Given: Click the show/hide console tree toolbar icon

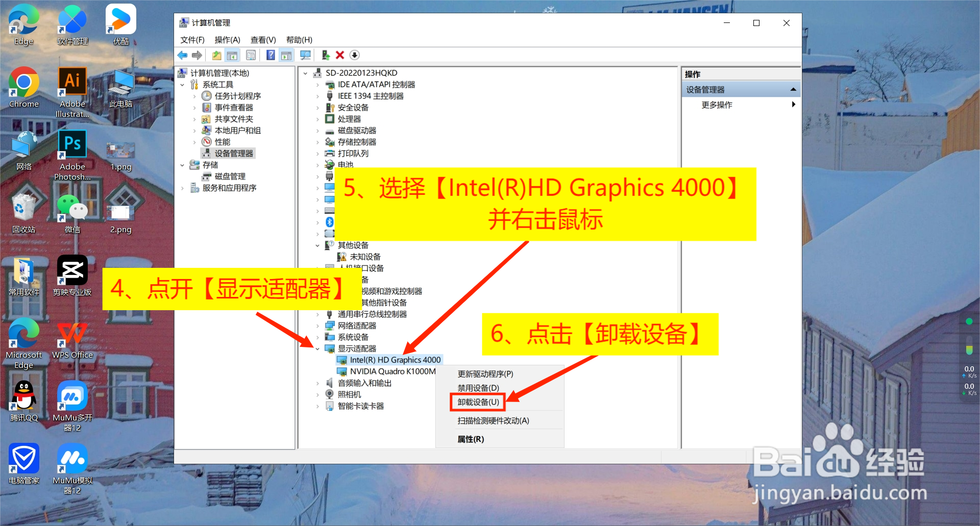Looking at the screenshot, I should click(232, 55).
